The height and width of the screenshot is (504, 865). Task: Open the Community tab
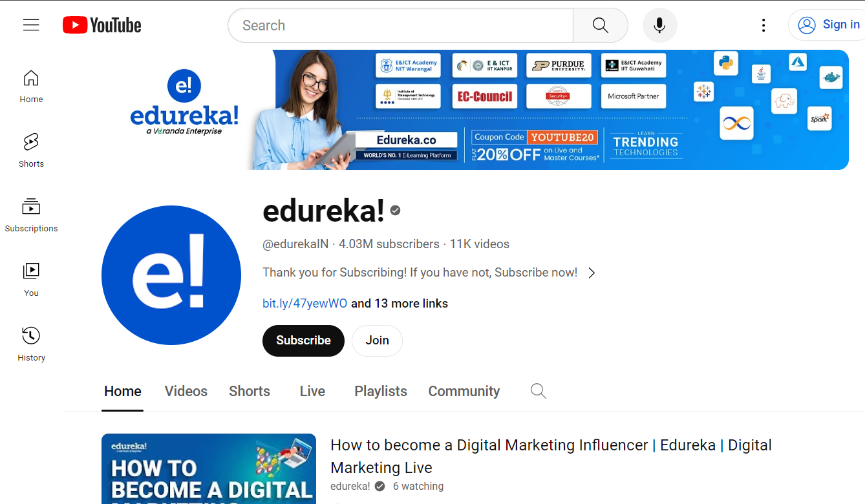[x=464, y=392]
